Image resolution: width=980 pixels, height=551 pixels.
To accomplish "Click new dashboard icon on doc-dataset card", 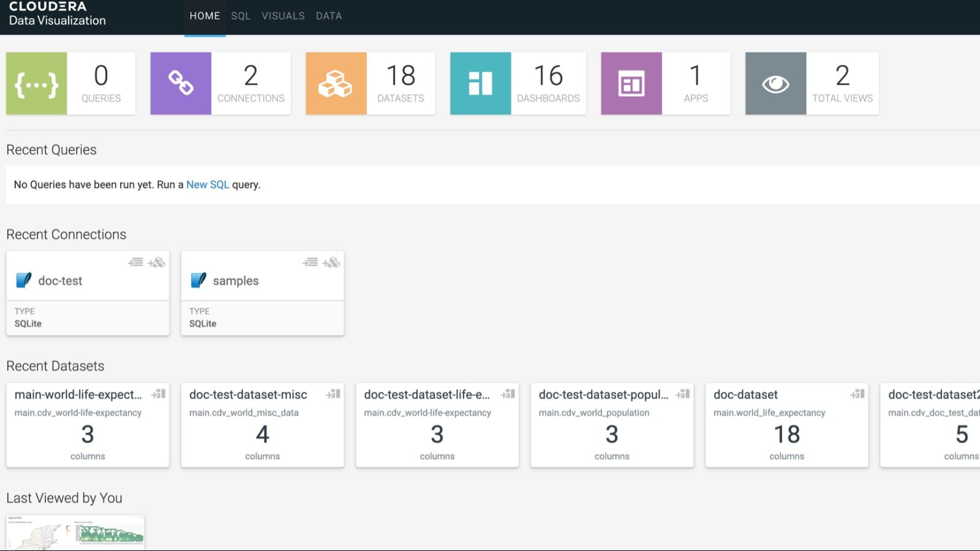I will (x=858, y=394).
